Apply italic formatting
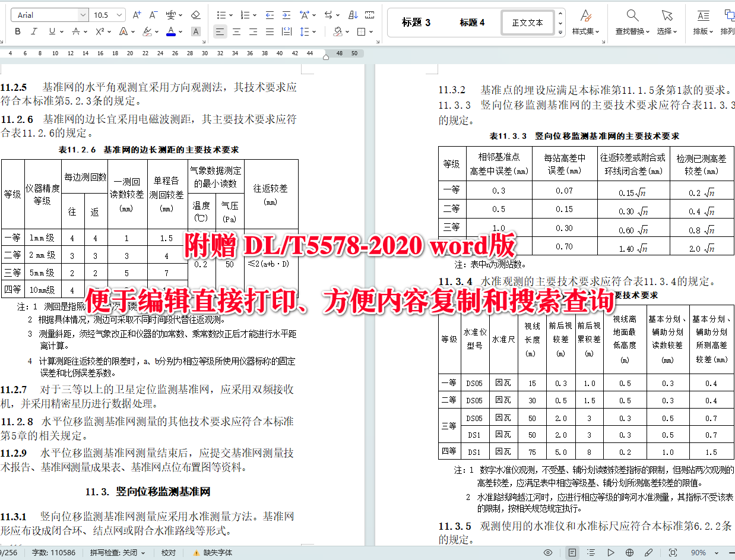This screenshot has height=560, width=735. point(34,30)
